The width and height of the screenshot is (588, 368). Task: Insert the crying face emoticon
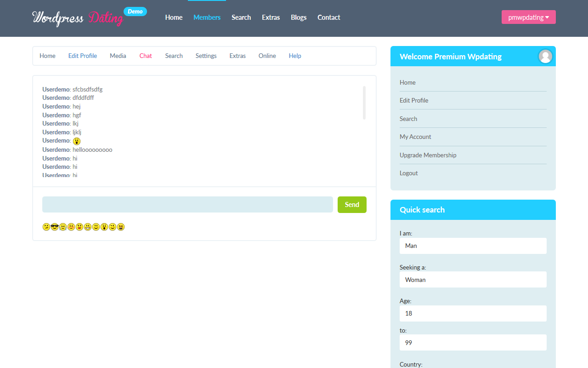(63, 227)
